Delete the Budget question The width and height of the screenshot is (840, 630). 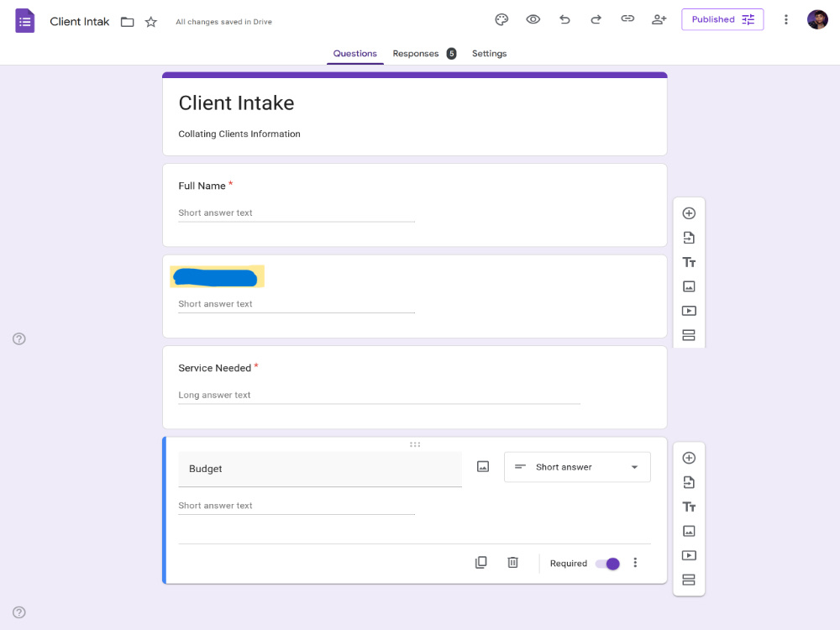512,563
